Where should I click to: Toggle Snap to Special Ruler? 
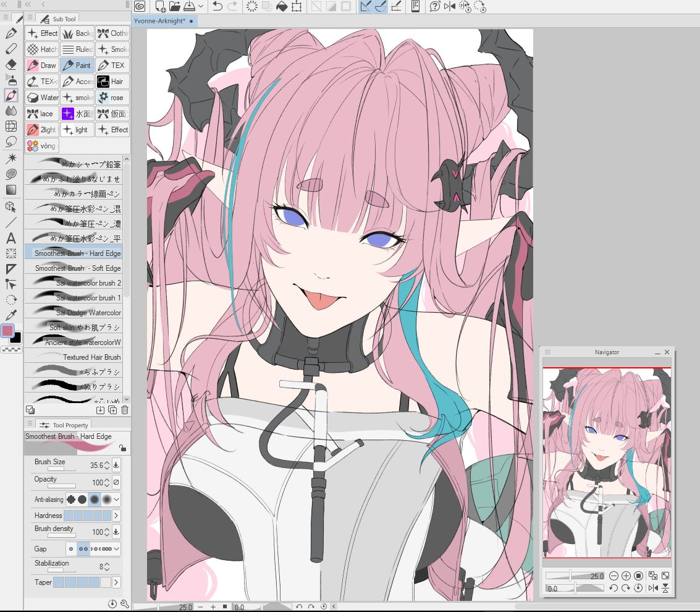pos(381,6)
